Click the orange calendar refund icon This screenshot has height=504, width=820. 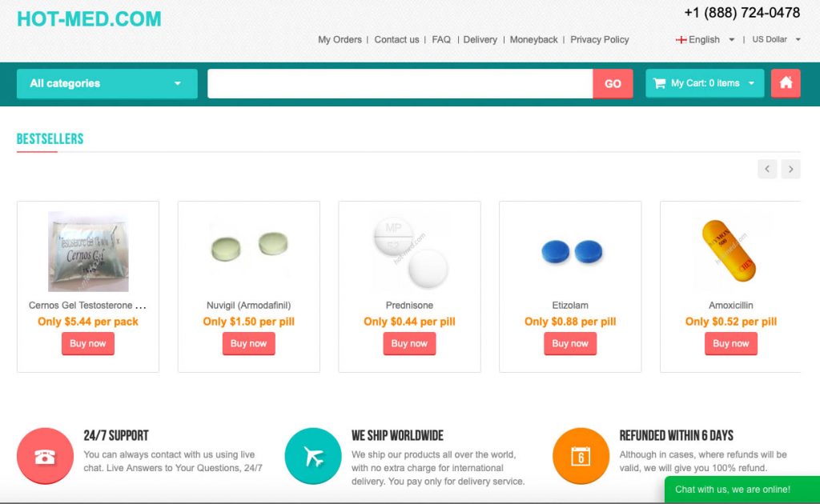pos(581,456)
